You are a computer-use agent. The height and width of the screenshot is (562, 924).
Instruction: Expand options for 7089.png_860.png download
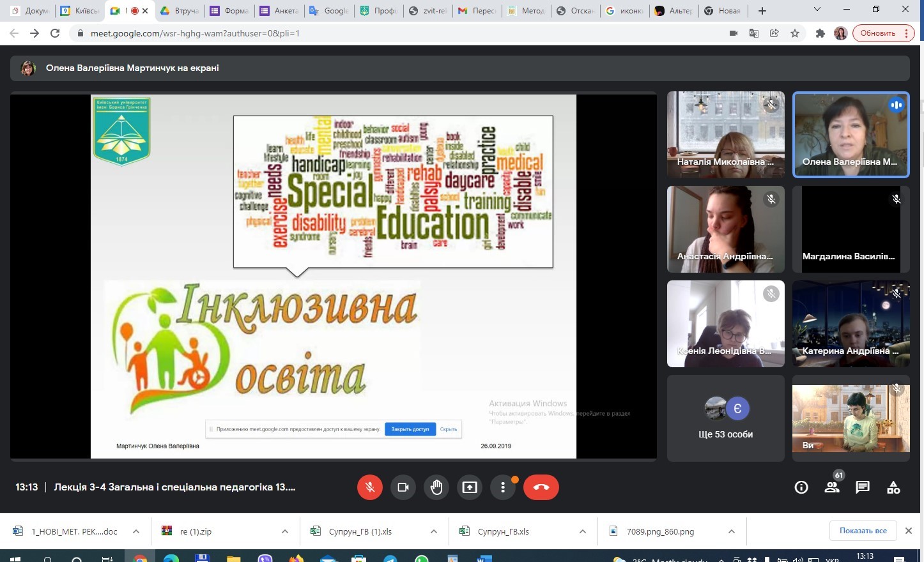[x=732, y=531]
